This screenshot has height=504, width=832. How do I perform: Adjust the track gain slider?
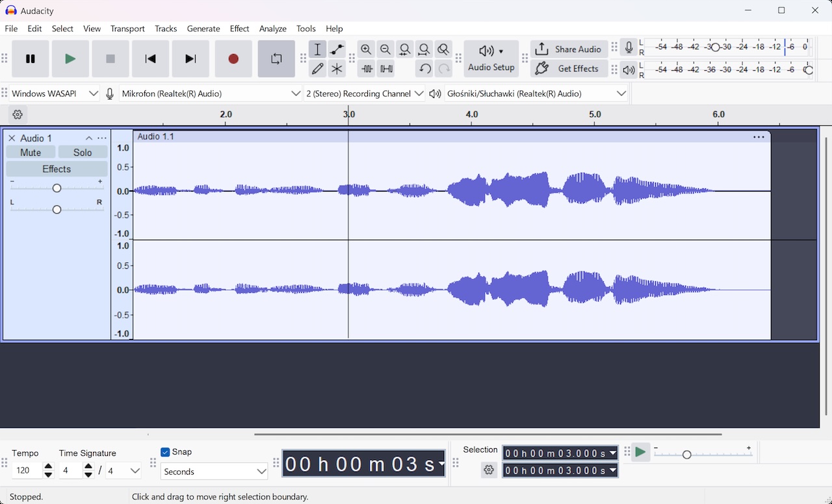pyautogui.click(x=57, y=188)
